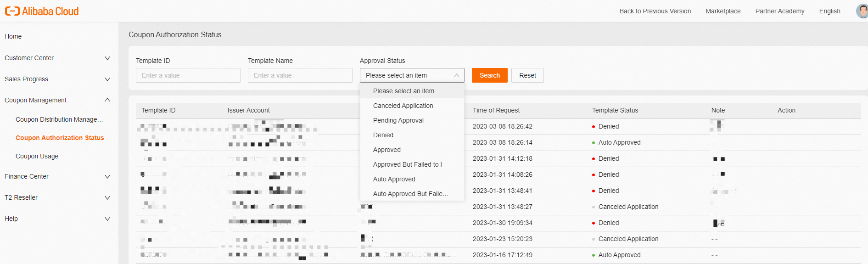Image resolution: width=868 pixels, height=264 pixels.
Task: Select the 2023-01-16 17:12:49 request time
Action: click(503, 255)
